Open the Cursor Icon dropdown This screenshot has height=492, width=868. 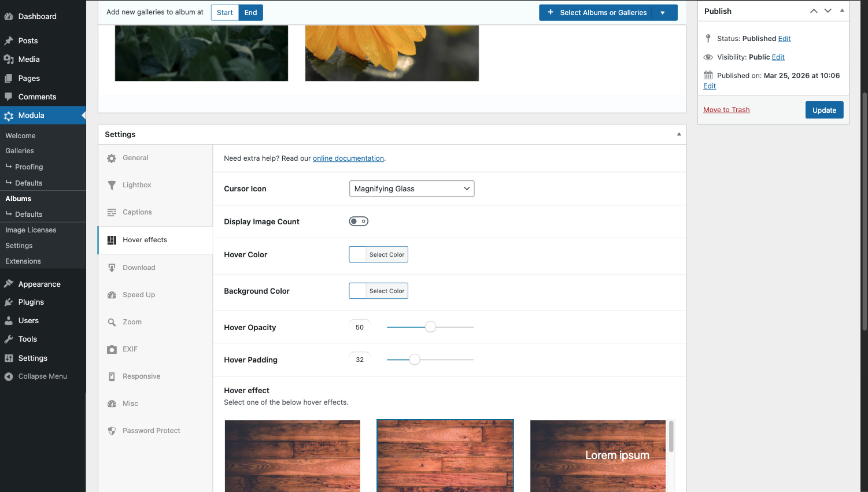click(x=412, y=189)
